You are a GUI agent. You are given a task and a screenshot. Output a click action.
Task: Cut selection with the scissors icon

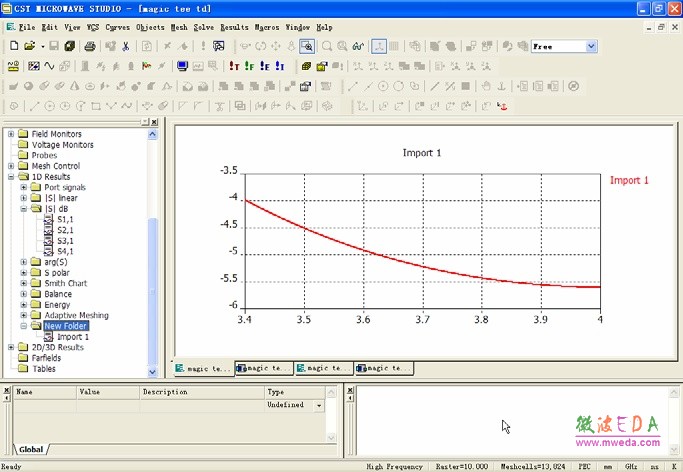(x=126, y=46)
